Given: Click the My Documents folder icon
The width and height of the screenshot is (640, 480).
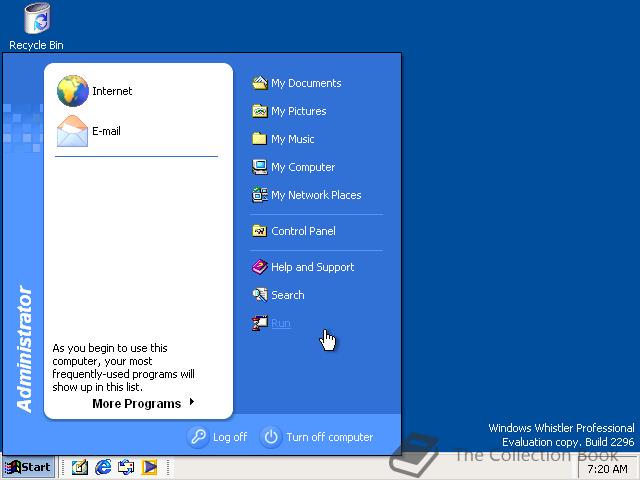Looking at the screenshot, I should [260, 83].
